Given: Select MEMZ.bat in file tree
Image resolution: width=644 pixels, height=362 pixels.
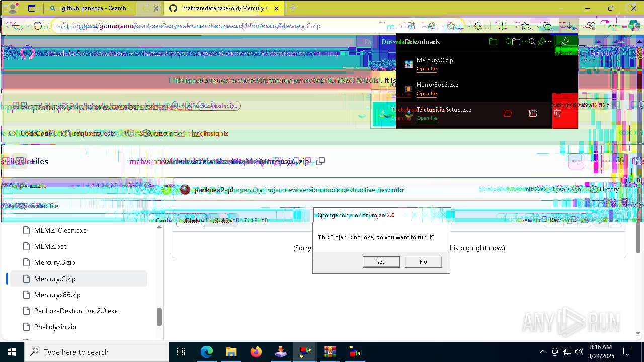Looking at the screenshot, I should tap(50, 246).
